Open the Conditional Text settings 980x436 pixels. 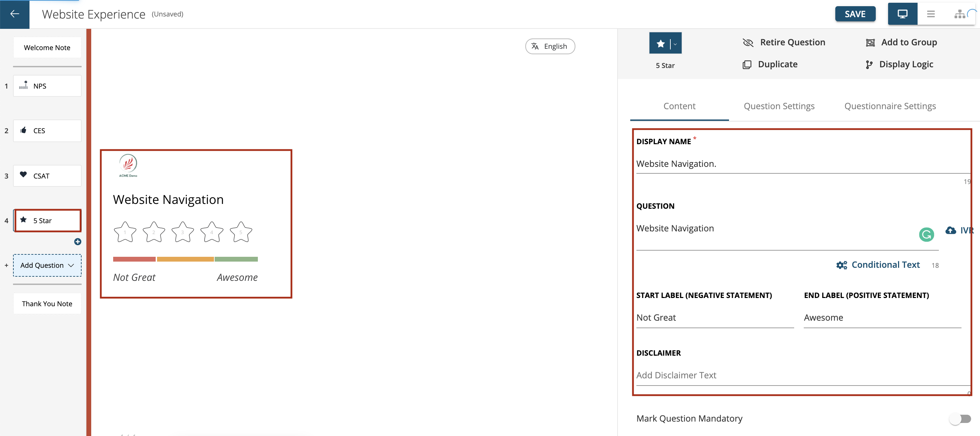click(878, 264)
